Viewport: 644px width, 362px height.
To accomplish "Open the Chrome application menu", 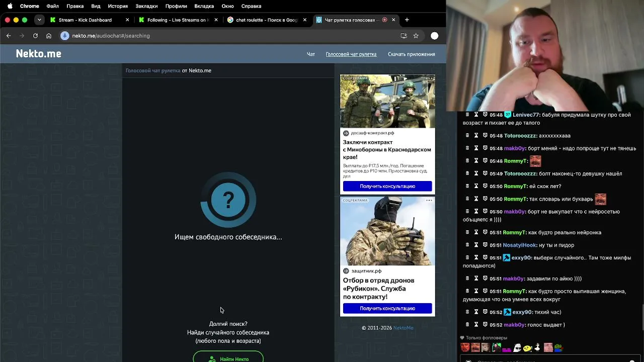I will click(x=29, y=6).
